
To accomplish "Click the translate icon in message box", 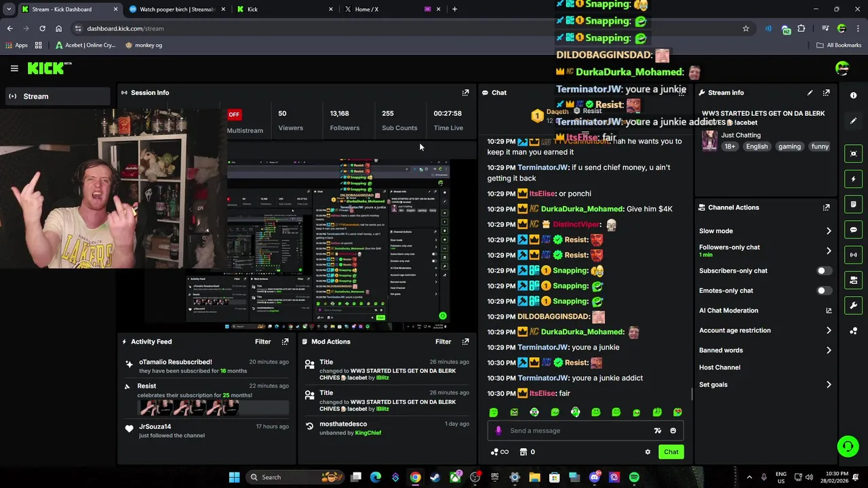I will point(657,430).
